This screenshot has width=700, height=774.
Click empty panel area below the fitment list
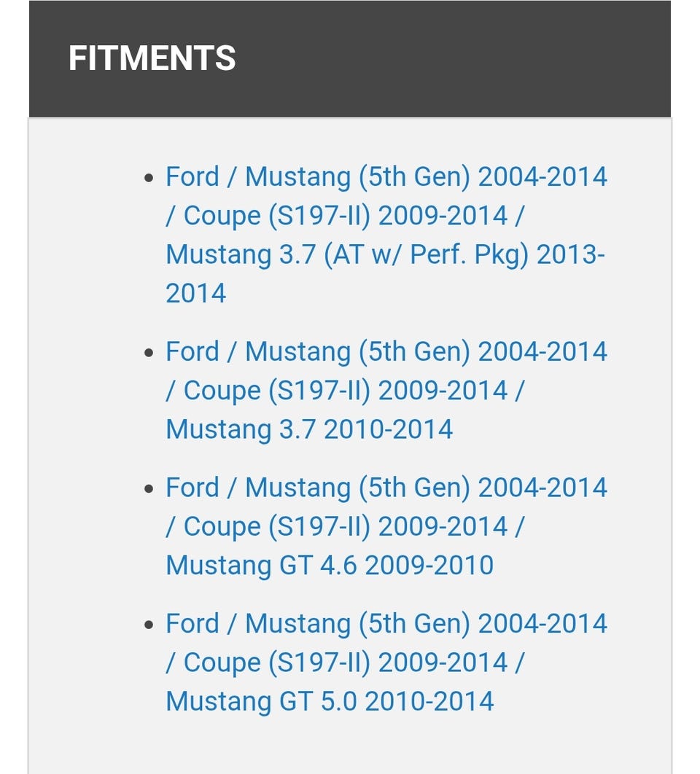[x=350, y=747]
